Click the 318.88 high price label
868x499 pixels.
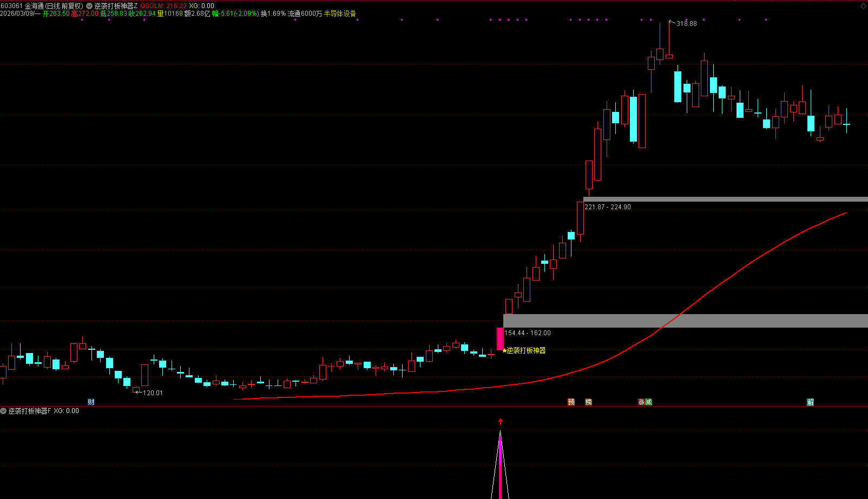click(687, 24)
